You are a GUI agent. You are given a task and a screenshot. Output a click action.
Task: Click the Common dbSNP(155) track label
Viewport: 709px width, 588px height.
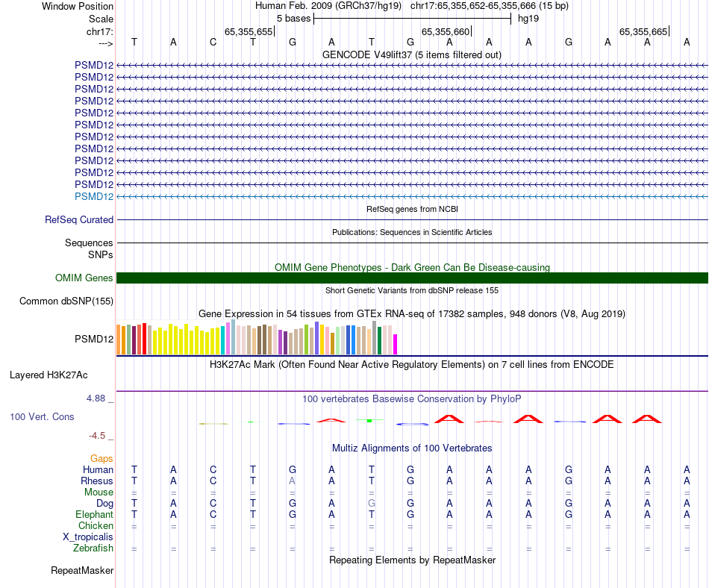pyautogui.click(x=66, y=301)
